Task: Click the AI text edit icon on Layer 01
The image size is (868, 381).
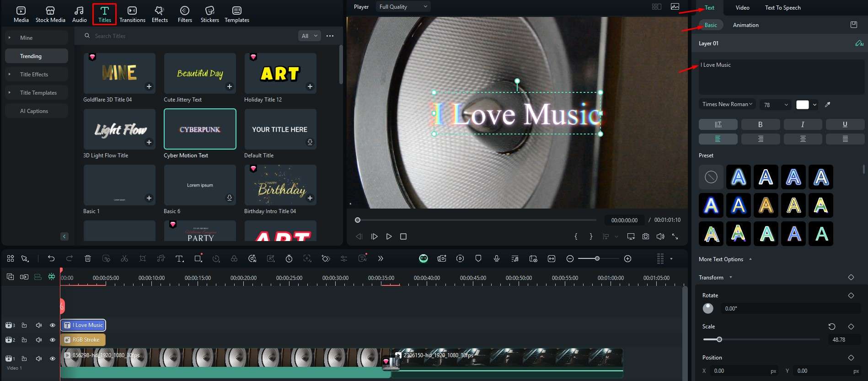Action: pyautogui.click(x=859, y=43)
